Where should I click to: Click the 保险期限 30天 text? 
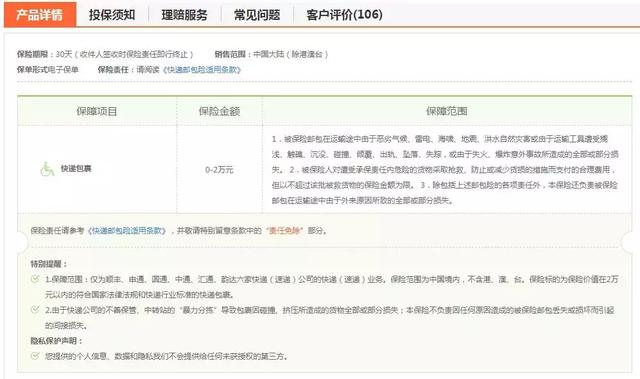pyautogui.click(x=105, y=54)
